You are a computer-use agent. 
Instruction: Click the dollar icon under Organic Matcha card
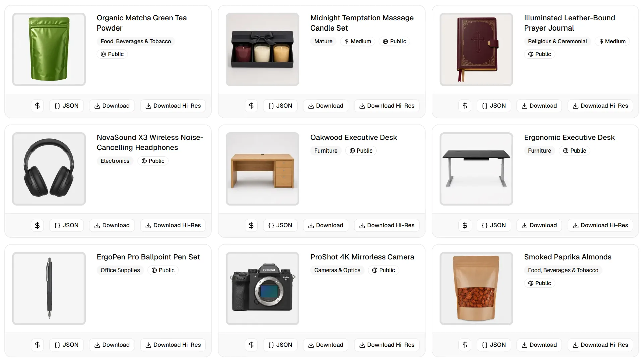(x=37, y=106)
